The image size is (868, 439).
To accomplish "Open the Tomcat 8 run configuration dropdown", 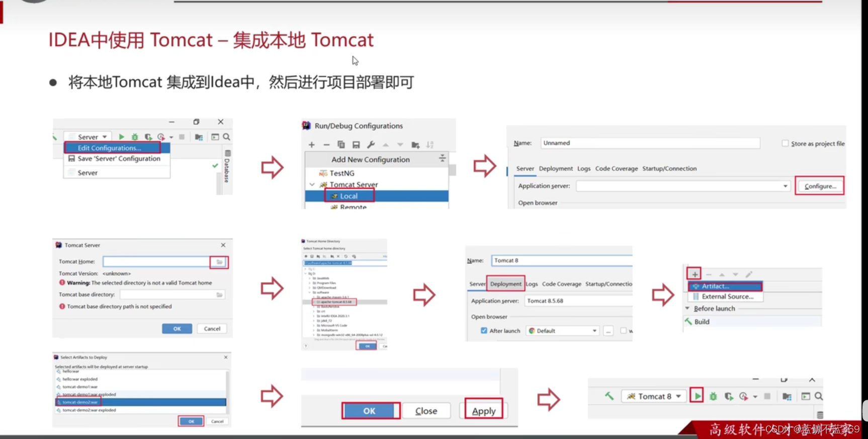I will click(x=653, y=396).
